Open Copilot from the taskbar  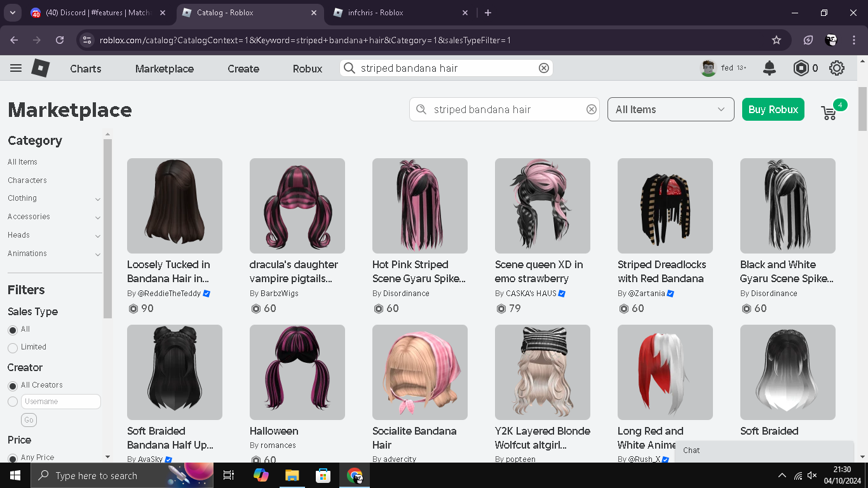[x=261, y=475]
